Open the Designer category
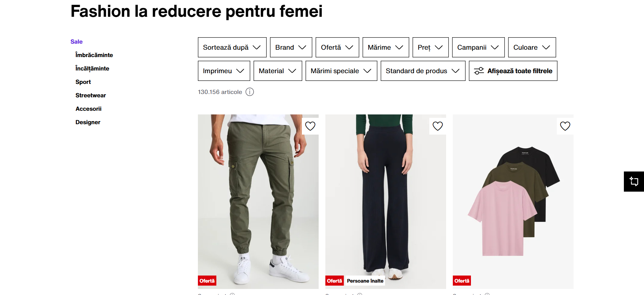The image size is (644, 295). click(88, 122)
